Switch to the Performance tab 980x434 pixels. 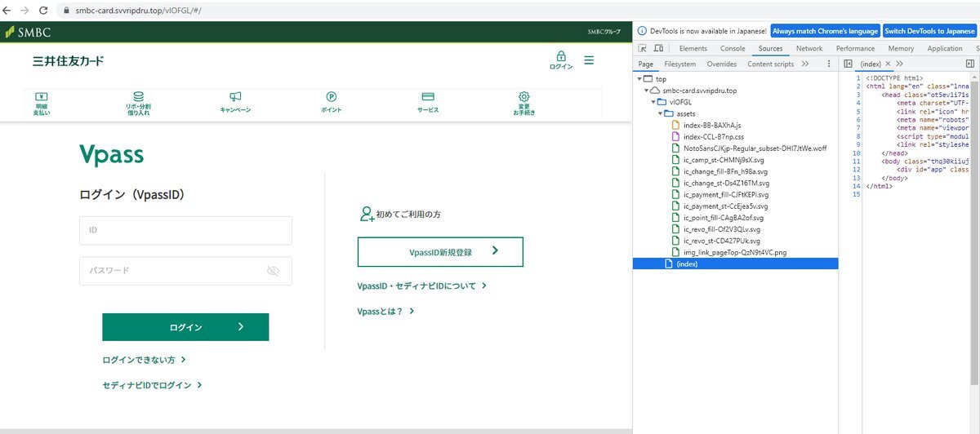click(x=855, y=49)
